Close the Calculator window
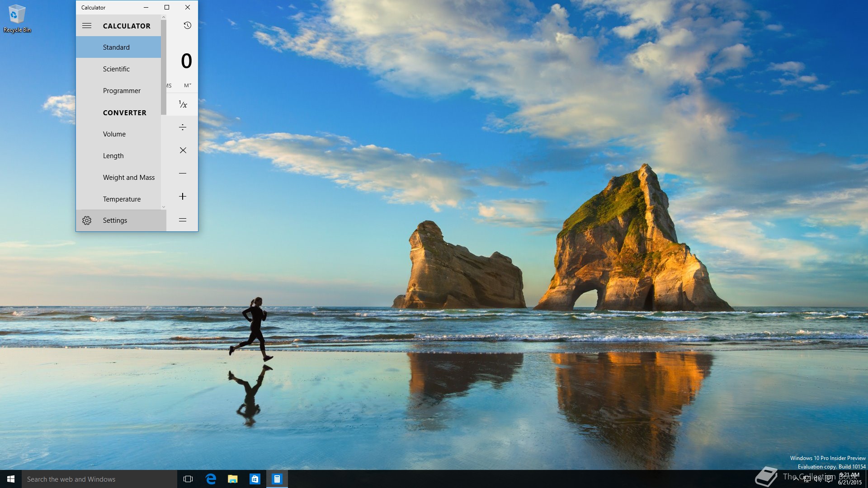Screen dimensions: 868x488 [188, 7]
